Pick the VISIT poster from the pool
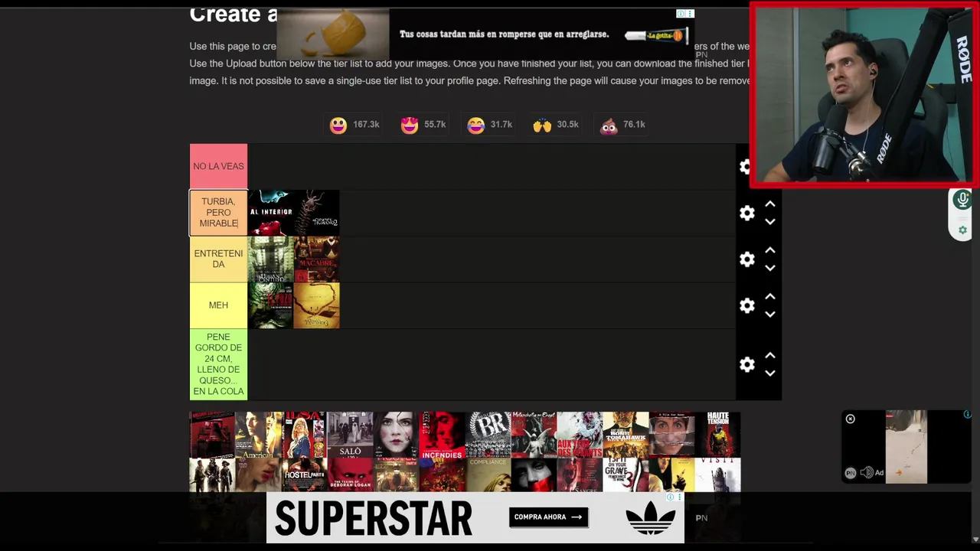This screenshot has height=551, width=980. [717, 475]
